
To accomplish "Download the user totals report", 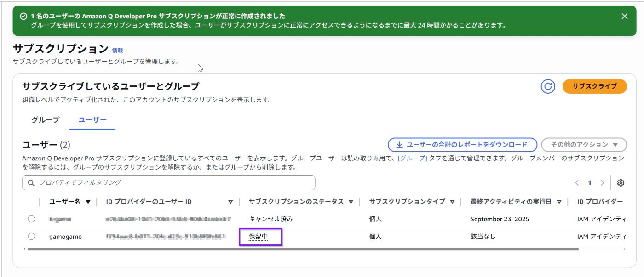I will (462, 145).
